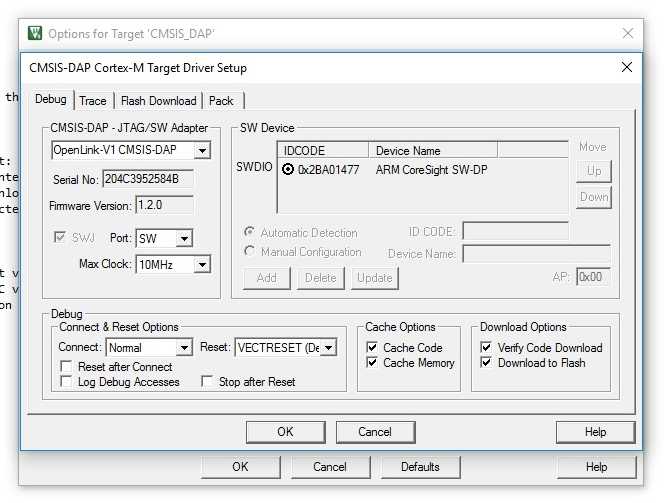
Task: Click Cancel in the Driver Setup dialog
Action: (x=375, y=432)
